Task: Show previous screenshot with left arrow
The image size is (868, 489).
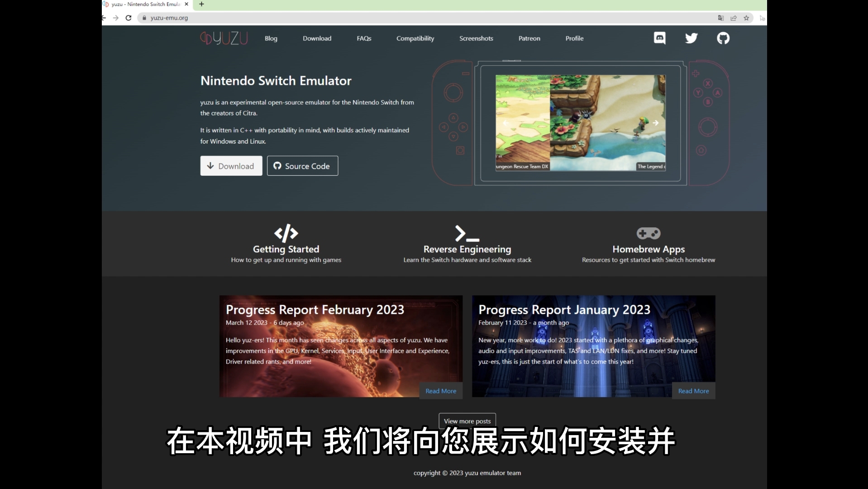Action: click(506, 123)
